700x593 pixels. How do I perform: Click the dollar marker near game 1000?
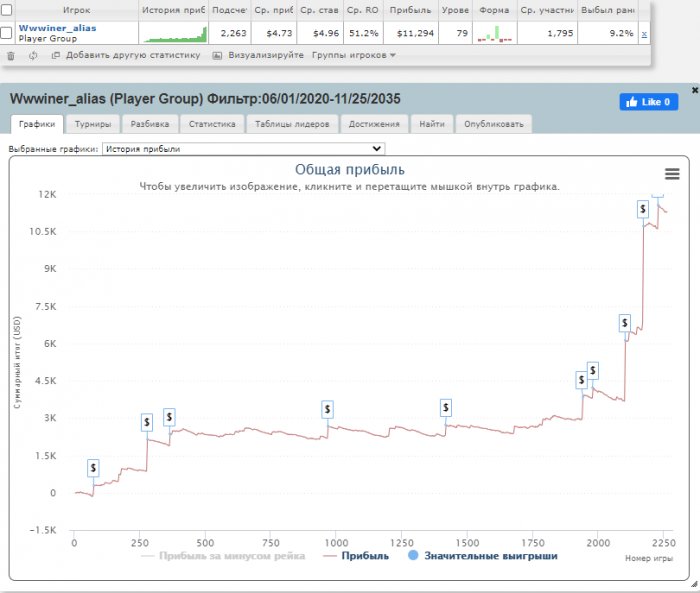coord(327,409)
